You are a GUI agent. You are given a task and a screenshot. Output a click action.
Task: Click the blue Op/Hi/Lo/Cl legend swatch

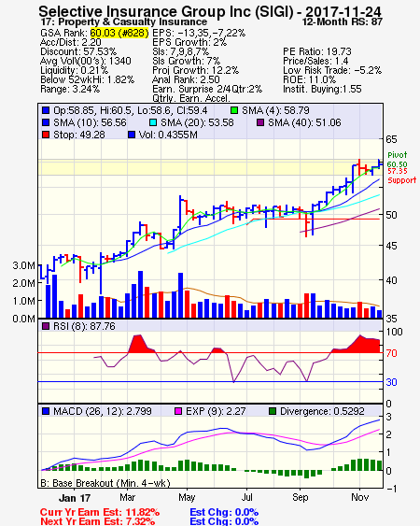46,110
